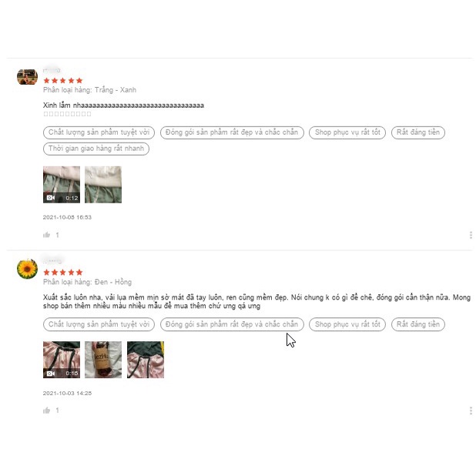This screenshot has width=476, height=476.
Task: Open the first reviewer's blurred username
Action: (x=52, y=70)
